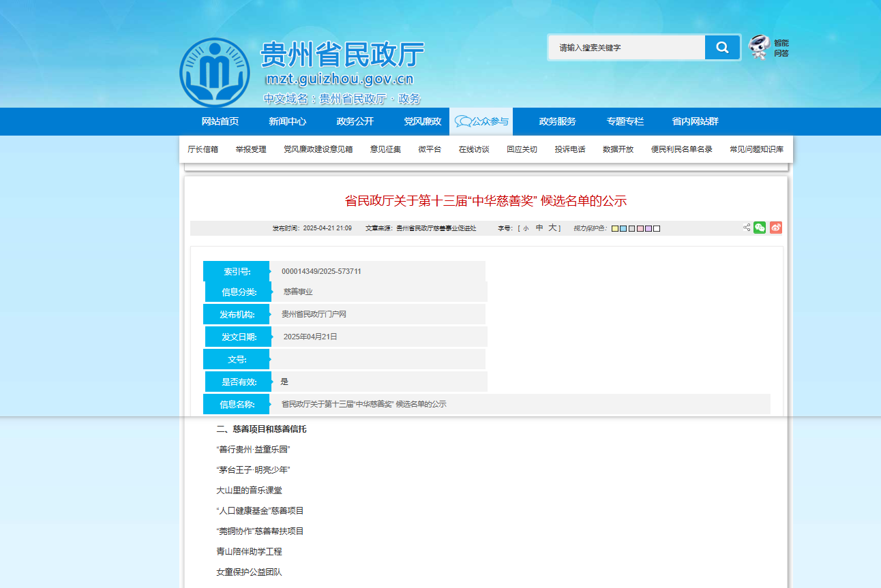881x588 pixels.
Task: Share the article via Weibo icon
Action: pos(775,228)
